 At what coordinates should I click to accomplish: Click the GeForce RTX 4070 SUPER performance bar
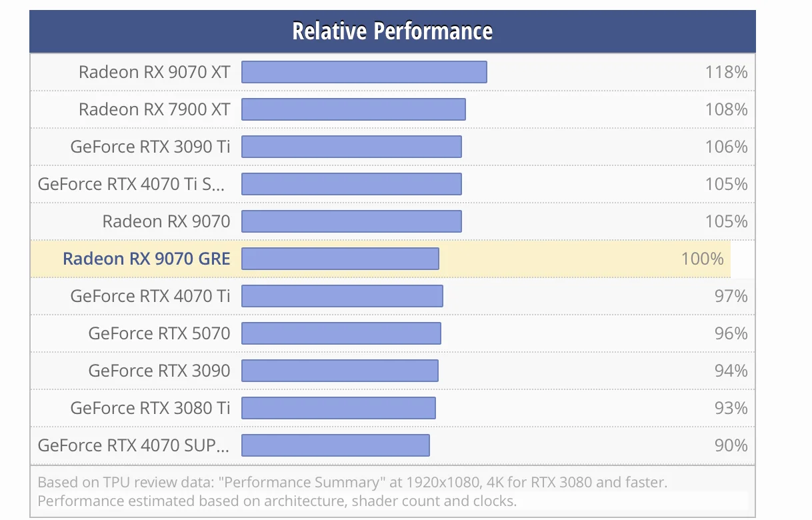tap(335, 445)
